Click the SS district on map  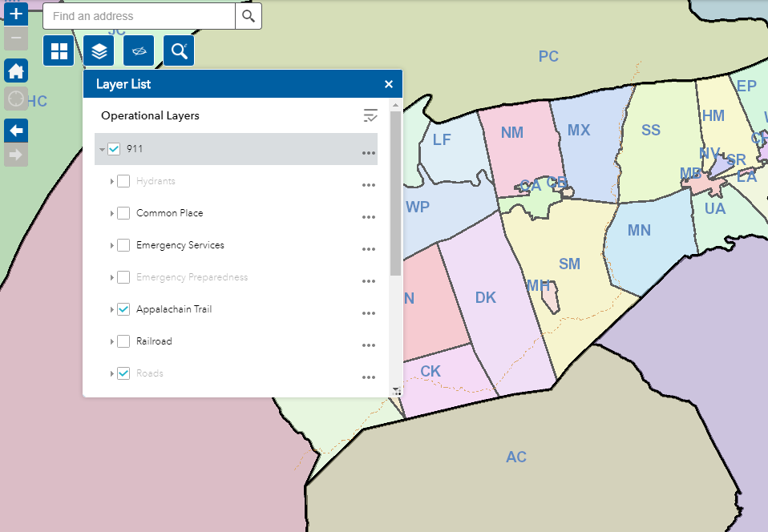click(651, 130)
